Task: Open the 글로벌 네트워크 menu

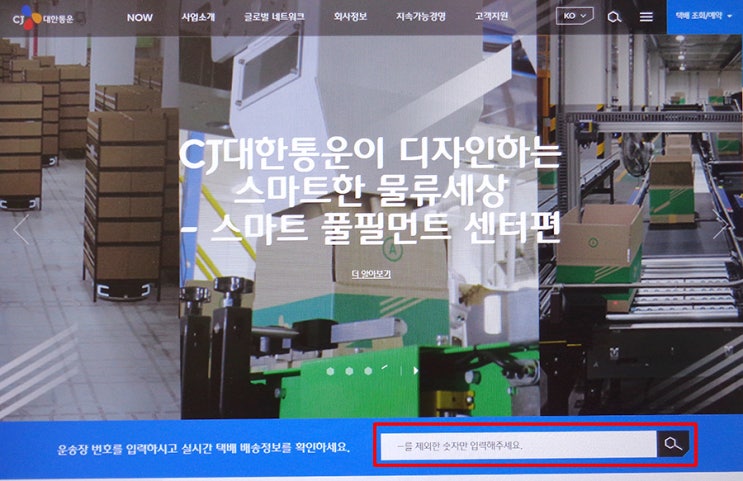Action: [x=274, y=17]
